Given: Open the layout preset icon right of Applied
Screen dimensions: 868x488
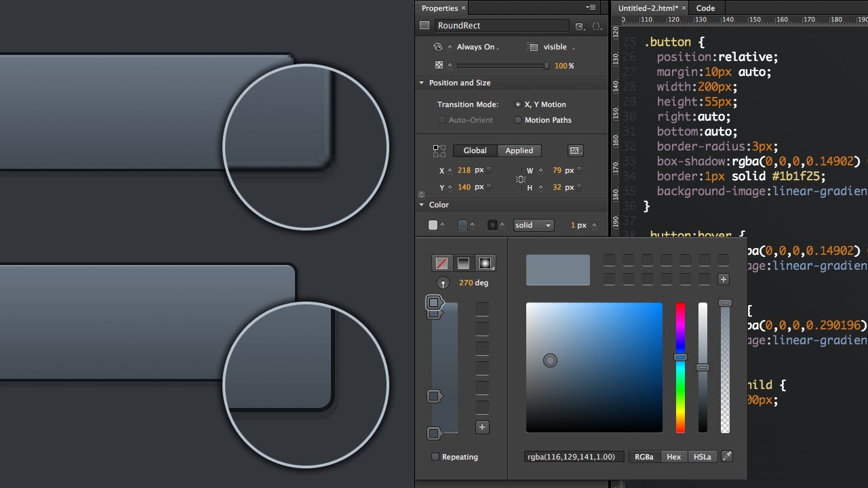Looking at the screenshot, I should pos(575,150).
